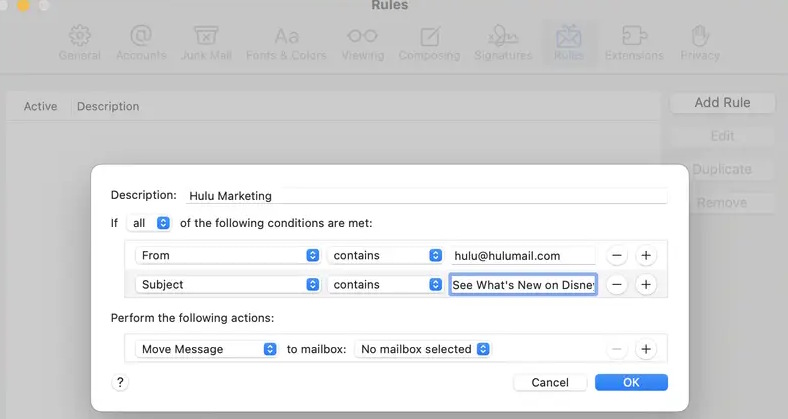Screen dimensions: 788x419
Task: Add another action with plus button
Action: pyautogui.click(x=646, y=349)
